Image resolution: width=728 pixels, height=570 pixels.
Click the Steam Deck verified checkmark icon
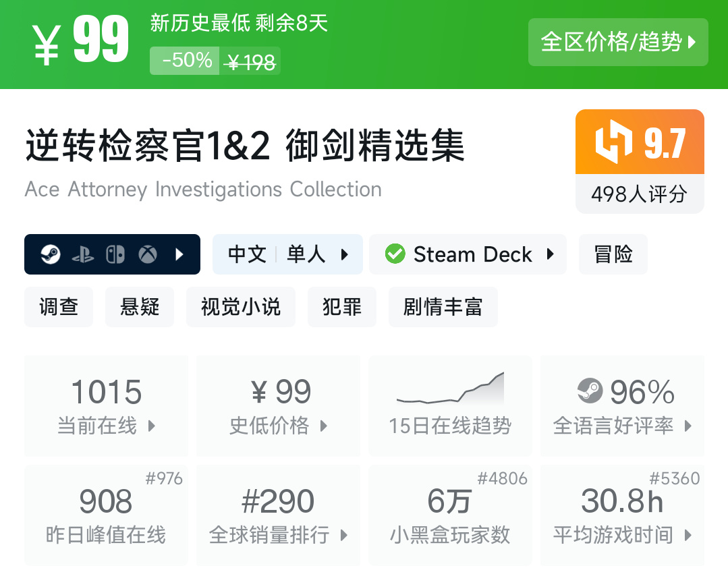pos(395,254)
